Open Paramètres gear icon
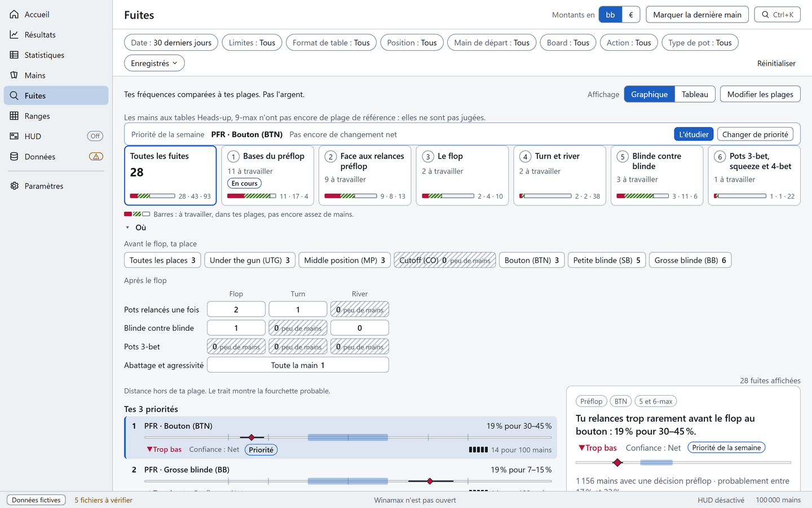Image resolution: width=812 pixels, height=508 pixels. (x=14, y=186)
